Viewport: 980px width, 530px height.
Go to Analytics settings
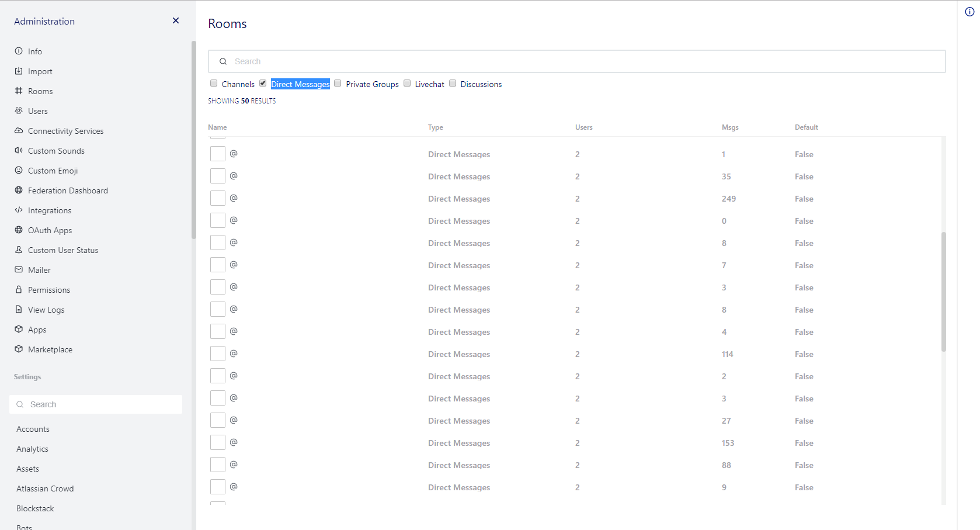tap(32, 449)
